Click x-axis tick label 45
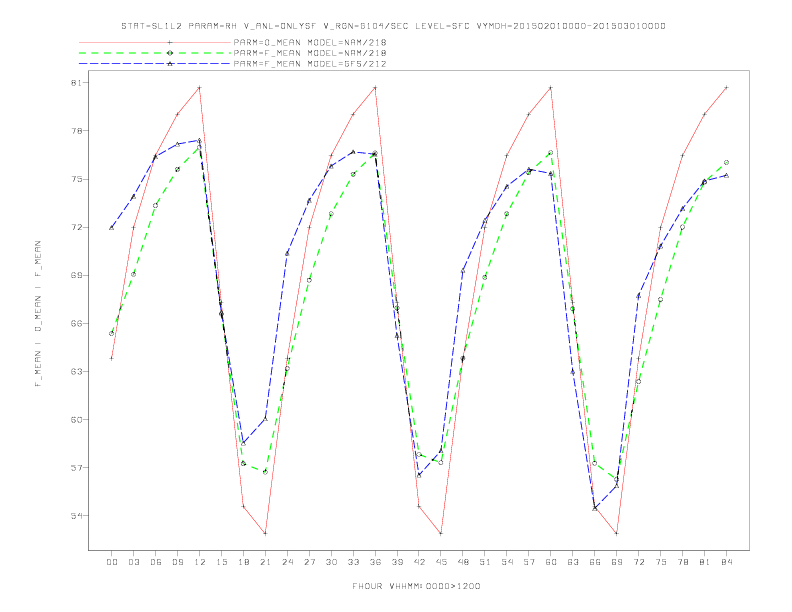Screen dimensions: 792x612 (441, 562)
